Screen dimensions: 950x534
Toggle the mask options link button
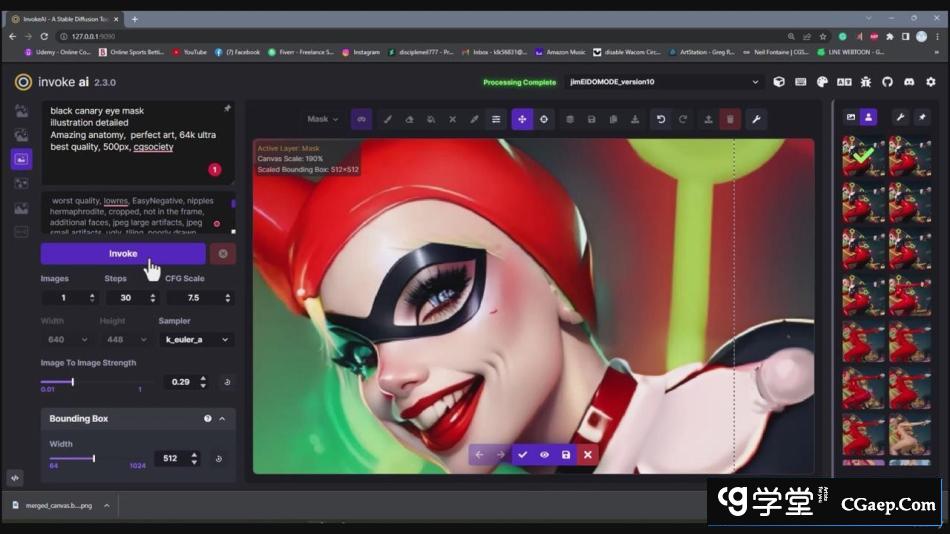pos(361,119)
